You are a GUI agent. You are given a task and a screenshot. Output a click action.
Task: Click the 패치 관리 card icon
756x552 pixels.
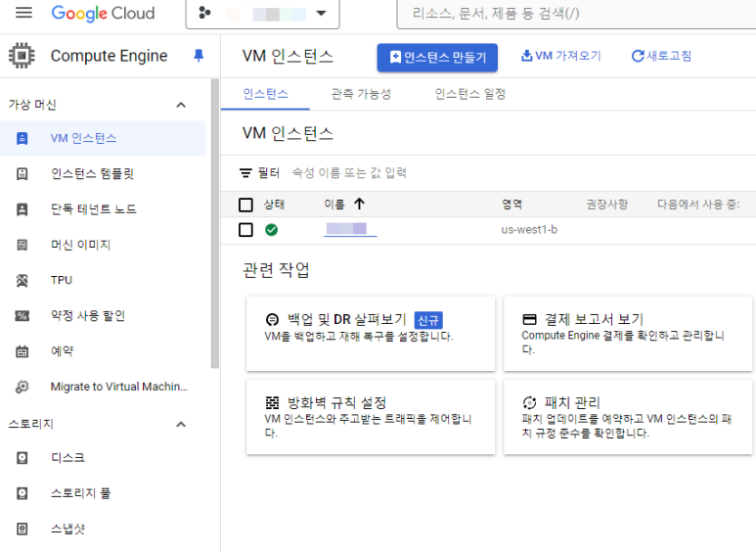pyautogui.click(x=529, y=402)
